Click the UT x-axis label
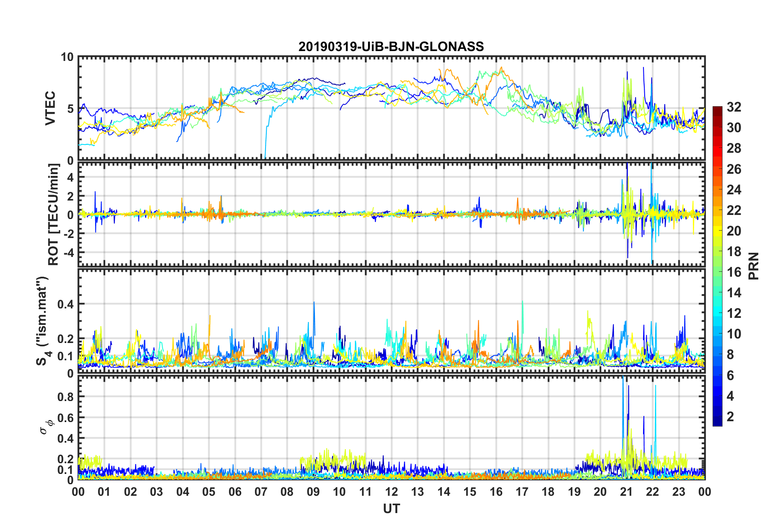This screenshot has height=532, width=783. tap(391, 509)
